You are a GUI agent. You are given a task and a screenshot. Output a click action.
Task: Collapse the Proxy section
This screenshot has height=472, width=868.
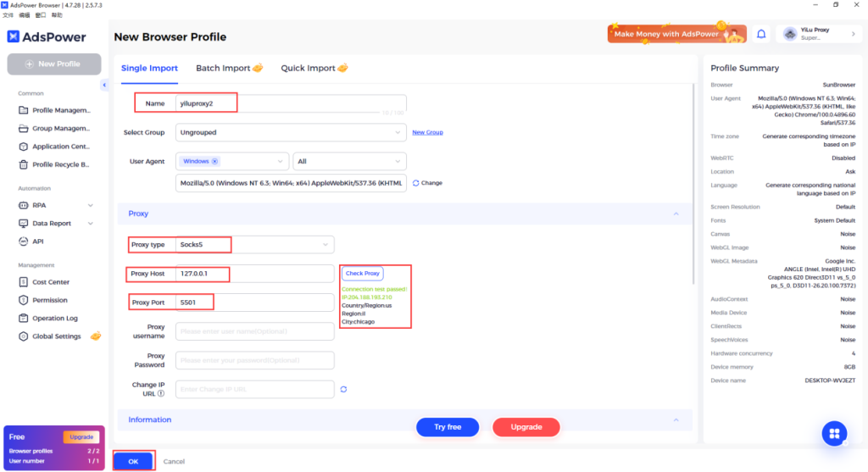click(x=676, y=214)
